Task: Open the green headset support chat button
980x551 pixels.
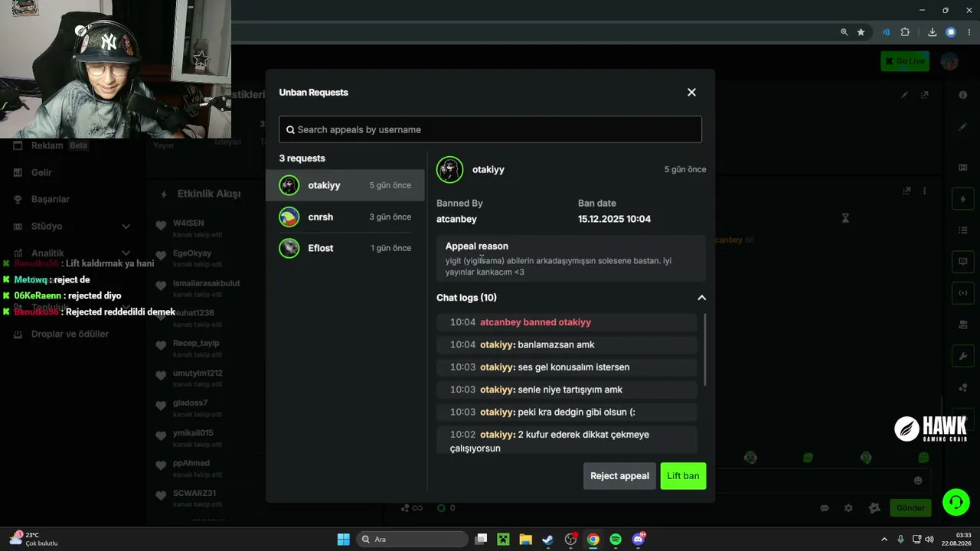Action: pos(955,502)
